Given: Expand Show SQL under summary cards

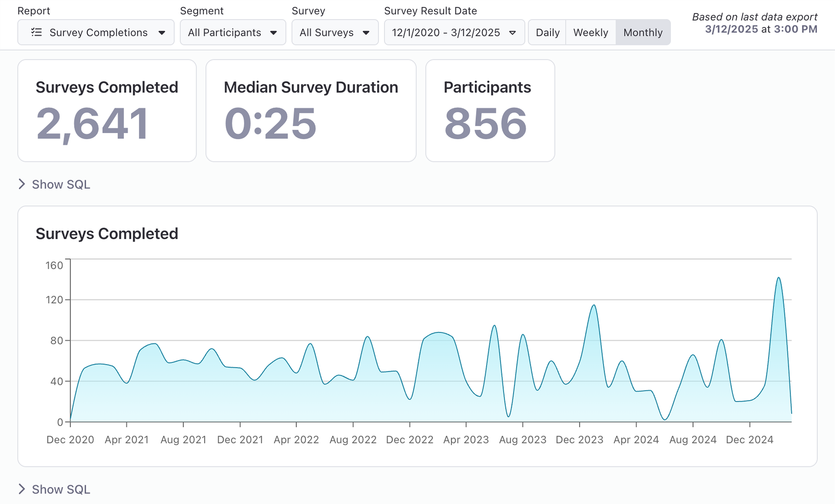Looking at the screenshot, I should (x=61, y=184).
